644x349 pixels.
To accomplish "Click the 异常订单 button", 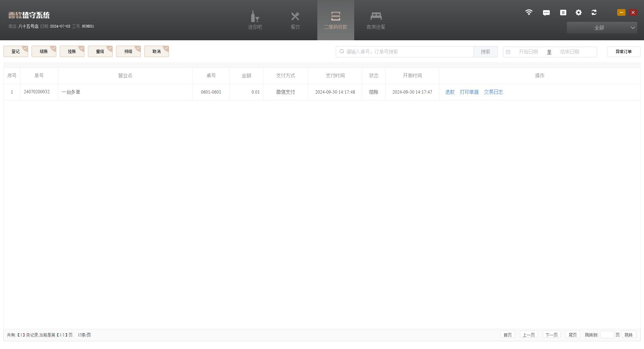I will 624,52.
